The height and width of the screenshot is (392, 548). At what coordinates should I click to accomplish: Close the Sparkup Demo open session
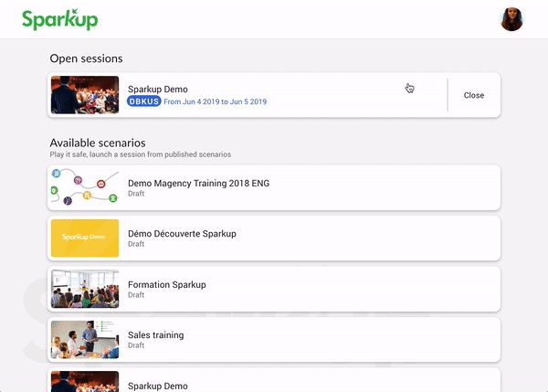473,95
